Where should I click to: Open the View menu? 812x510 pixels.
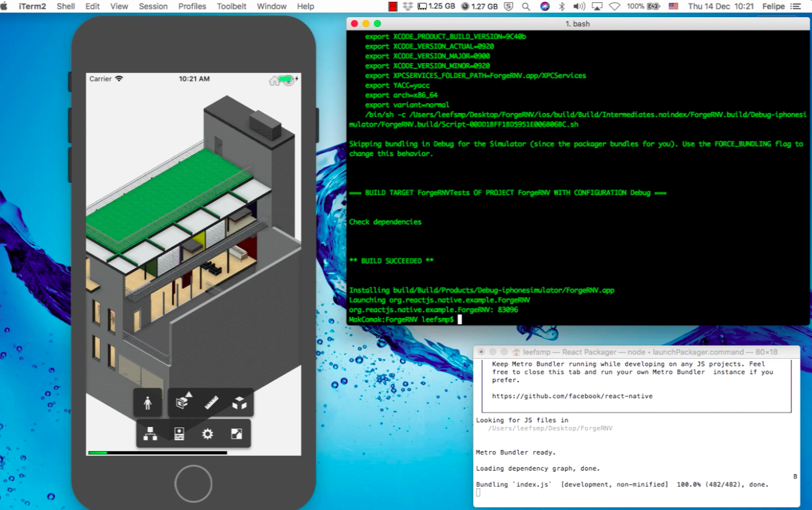pos(119,6)
